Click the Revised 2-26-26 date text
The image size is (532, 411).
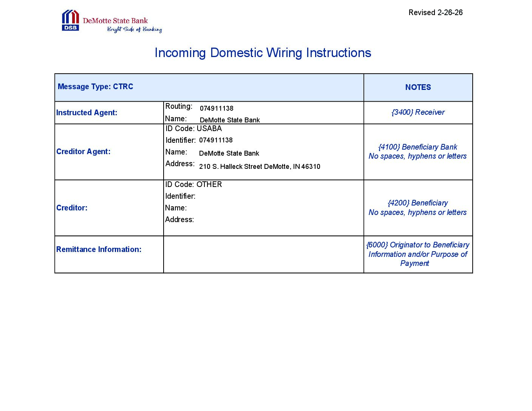(x=435, y=12)
